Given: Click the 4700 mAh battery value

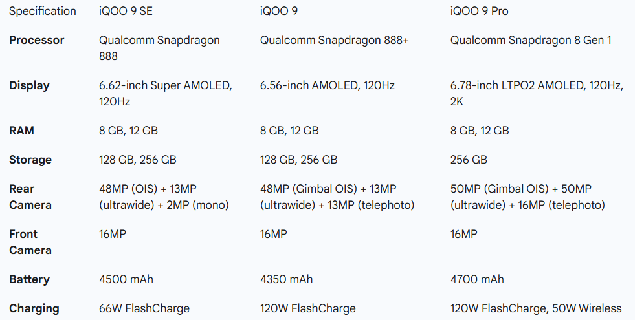Looking at the screenshot, I should coord(476,279).
